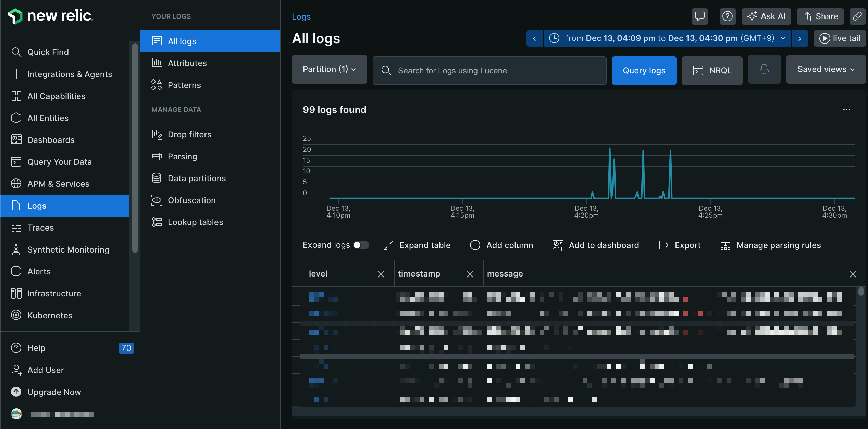Navigate to Data partitions section

point(197,178)
